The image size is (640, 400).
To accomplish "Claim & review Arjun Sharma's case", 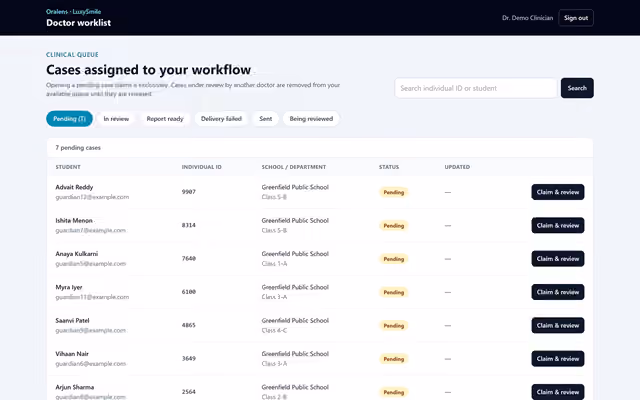I will 558,392.
